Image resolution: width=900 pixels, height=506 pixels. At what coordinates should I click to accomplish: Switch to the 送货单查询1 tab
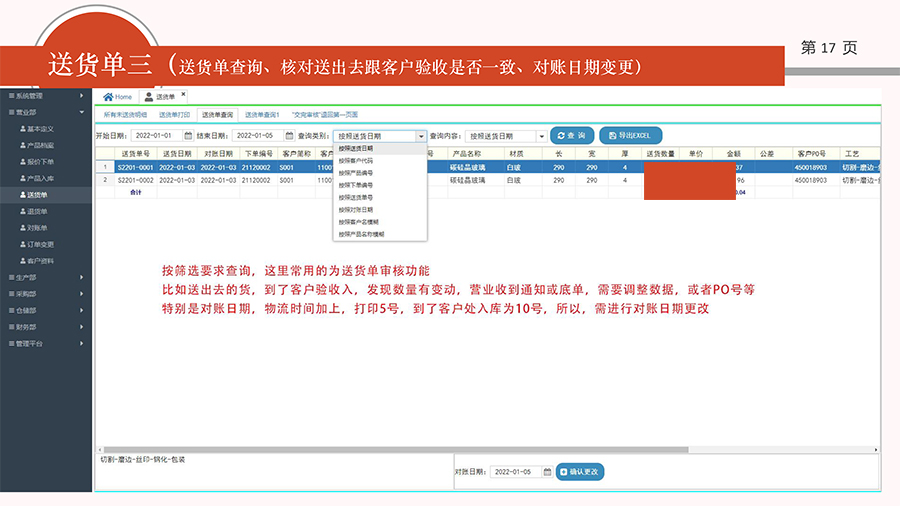pyautogui.click(x=262, y=115)
